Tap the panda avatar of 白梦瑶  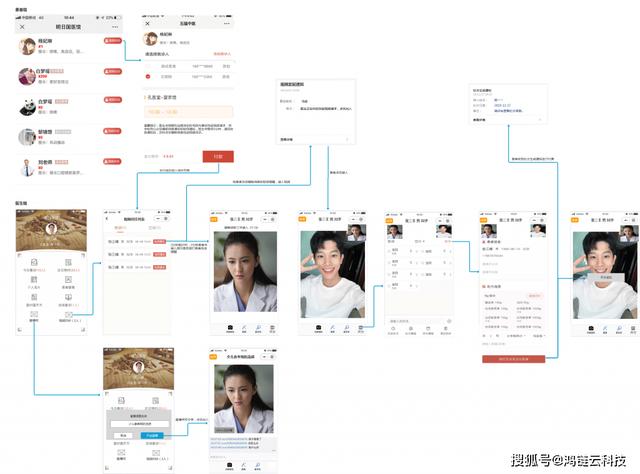[x=28, y=105]
